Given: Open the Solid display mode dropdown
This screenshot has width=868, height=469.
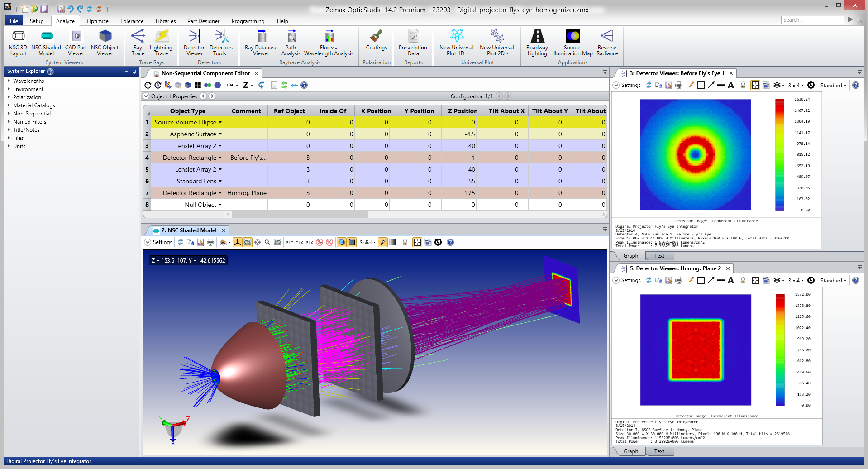Looking at the screenshot, I should click(367, 242).
